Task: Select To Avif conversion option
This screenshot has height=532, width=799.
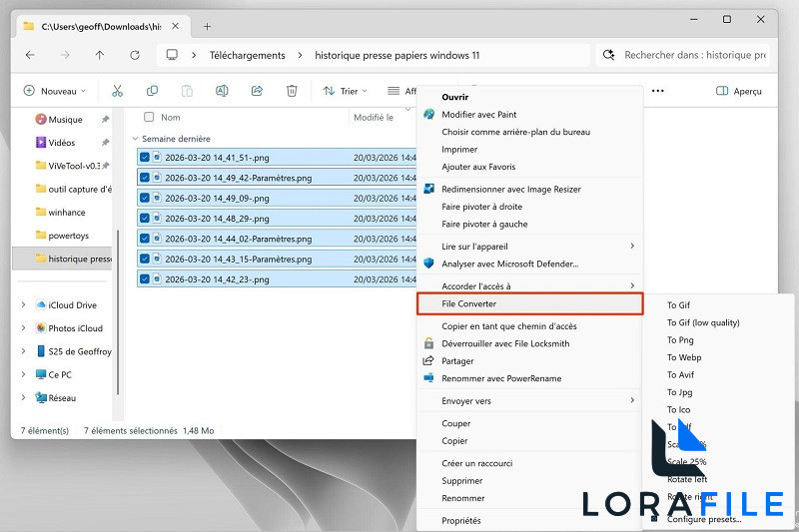Action: 680,374
